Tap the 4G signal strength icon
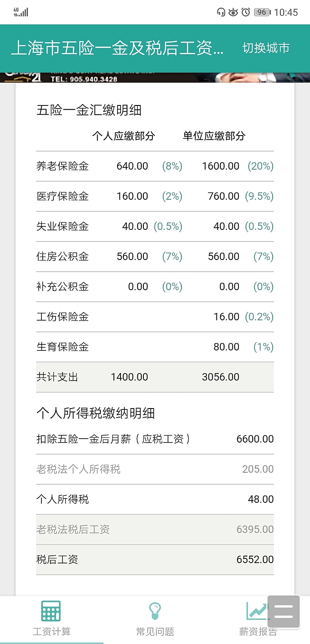310x644 pixels. coord(21,12)
